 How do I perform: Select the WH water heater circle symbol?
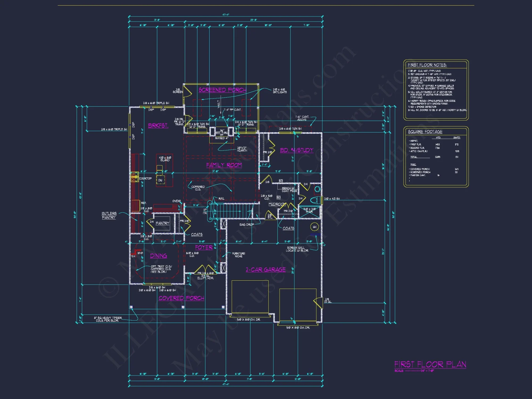[315, 227]
